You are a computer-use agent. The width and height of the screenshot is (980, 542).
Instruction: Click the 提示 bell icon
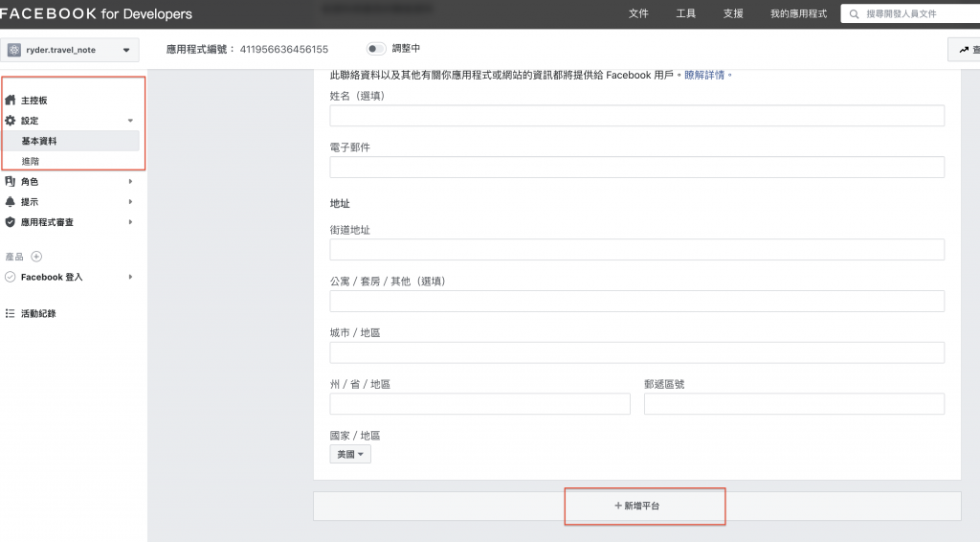(x=10, y=201)
